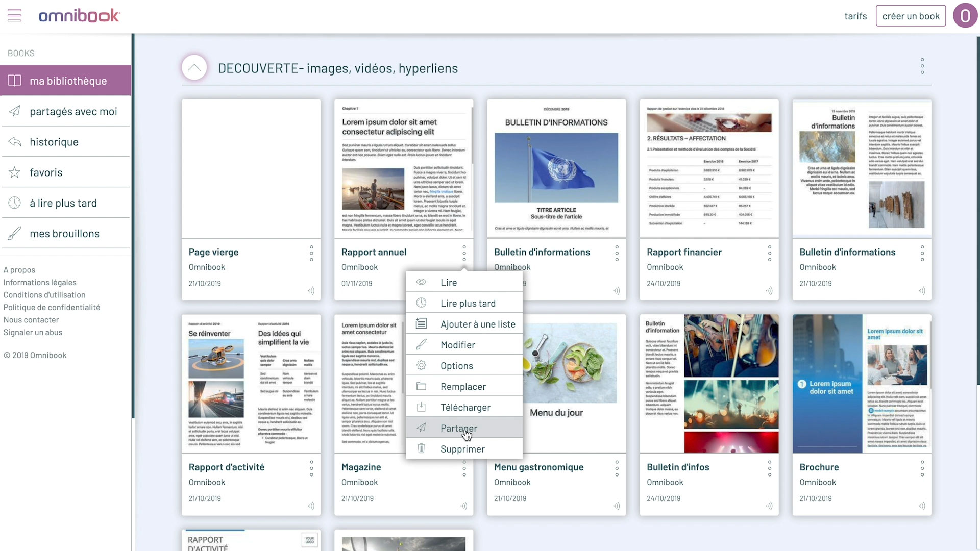
Task: Open the tarifs link
Action: coord(855,16)
